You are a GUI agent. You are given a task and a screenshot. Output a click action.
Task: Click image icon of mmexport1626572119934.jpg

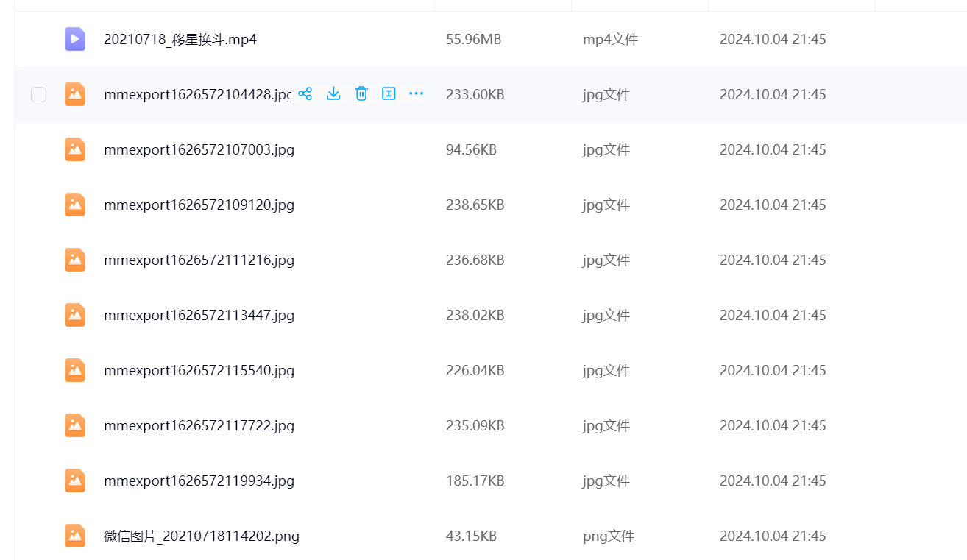pyautogui.click(x=75, y=481)
